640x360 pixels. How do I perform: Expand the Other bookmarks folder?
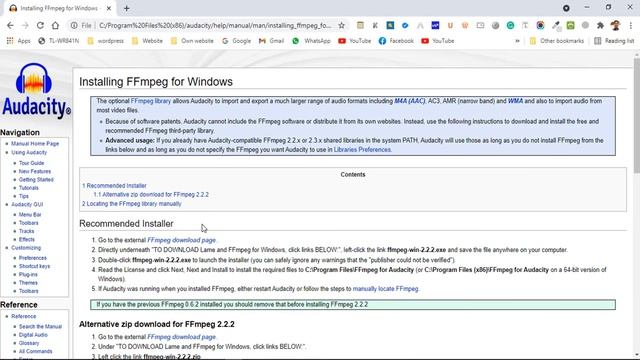point(557,41)
